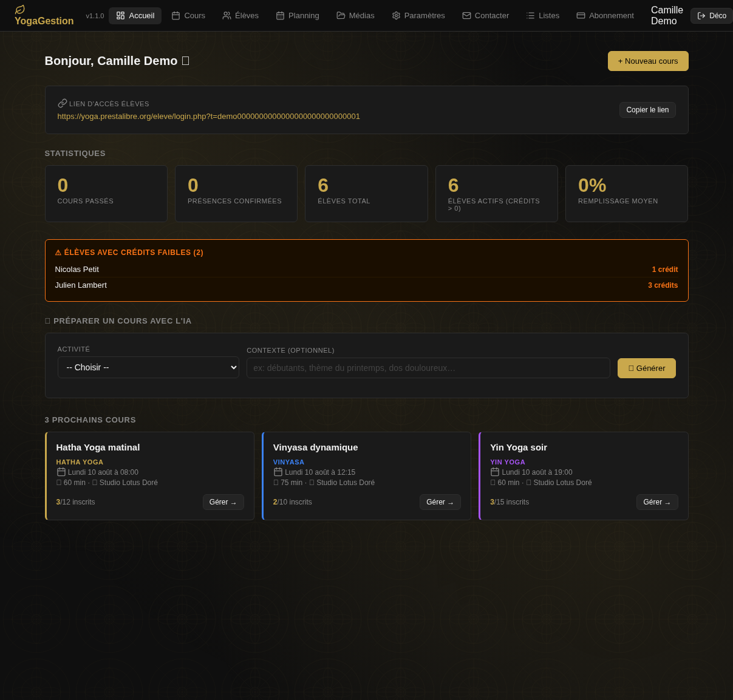Click the Listes list icon in navbar
This screenshot has width=733, height=700.
coord(530,16)
